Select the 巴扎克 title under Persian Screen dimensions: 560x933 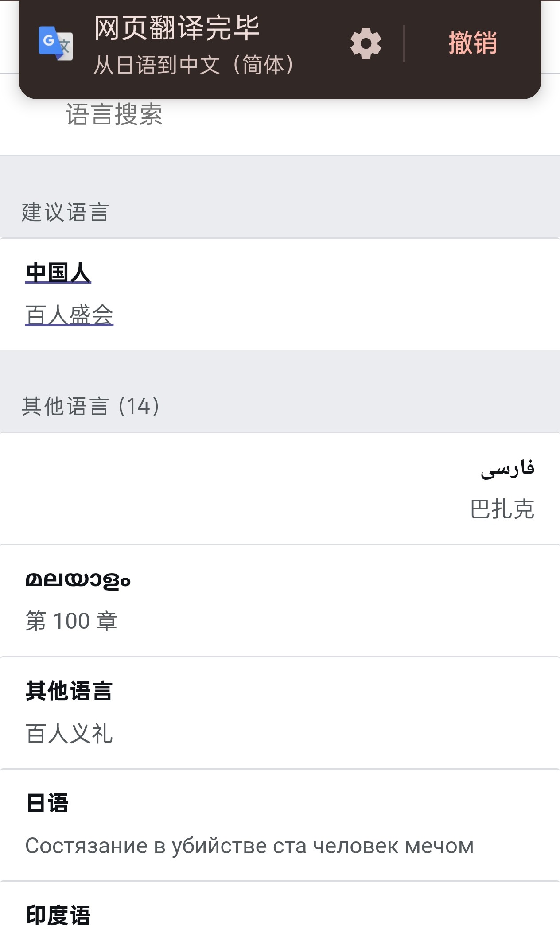click(x=502, y=509)
